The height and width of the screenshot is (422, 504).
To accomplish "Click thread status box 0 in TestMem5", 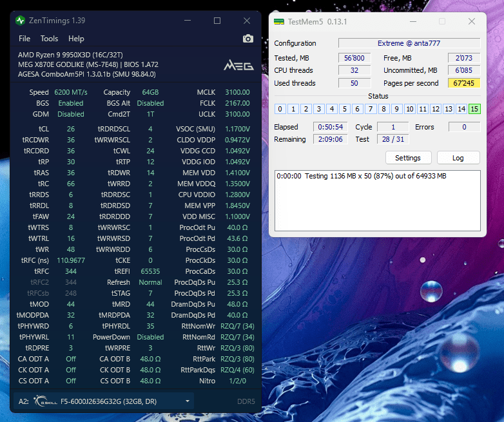I will click(x=280, y=109).
